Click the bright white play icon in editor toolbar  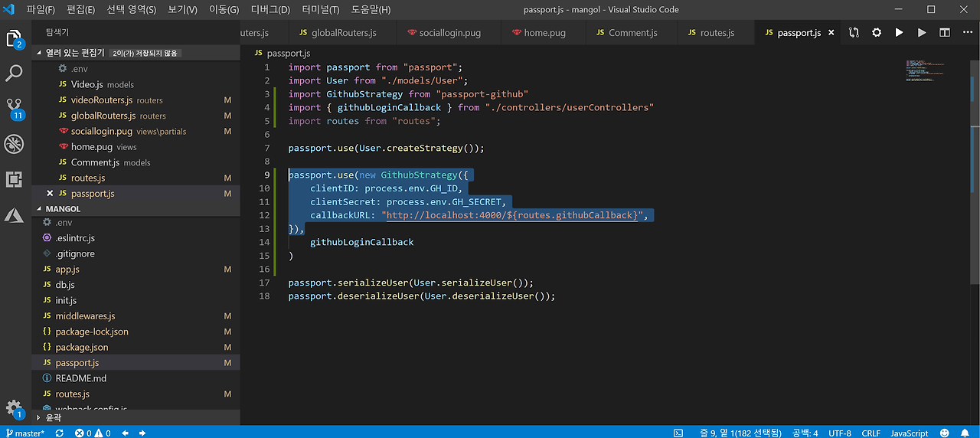[x=900, y=33]
